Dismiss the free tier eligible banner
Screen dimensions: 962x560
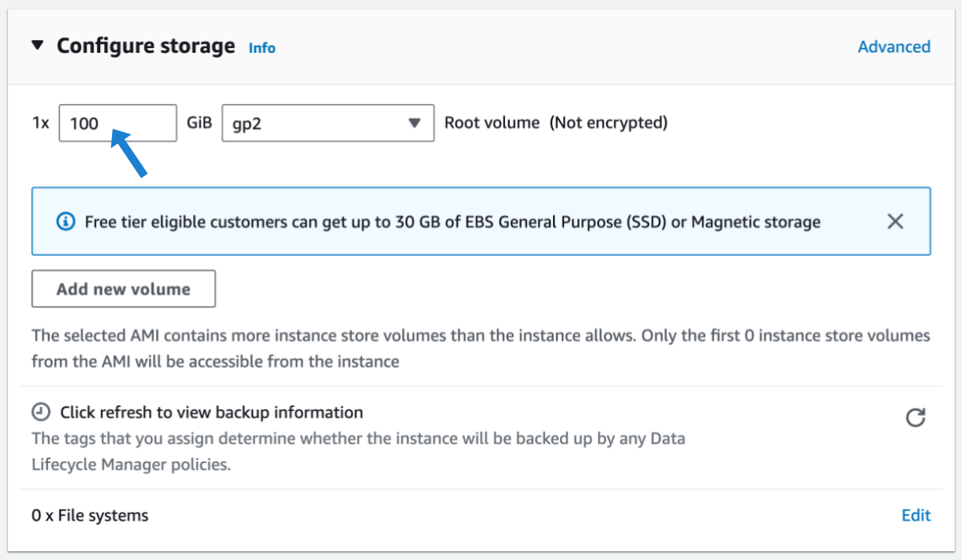tap(895, 222)
